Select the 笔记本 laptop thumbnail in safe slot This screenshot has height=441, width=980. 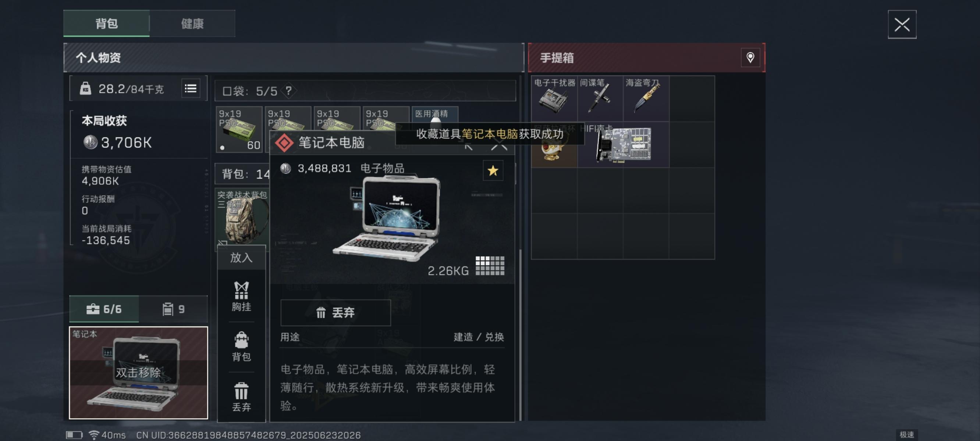click(138, 373)
